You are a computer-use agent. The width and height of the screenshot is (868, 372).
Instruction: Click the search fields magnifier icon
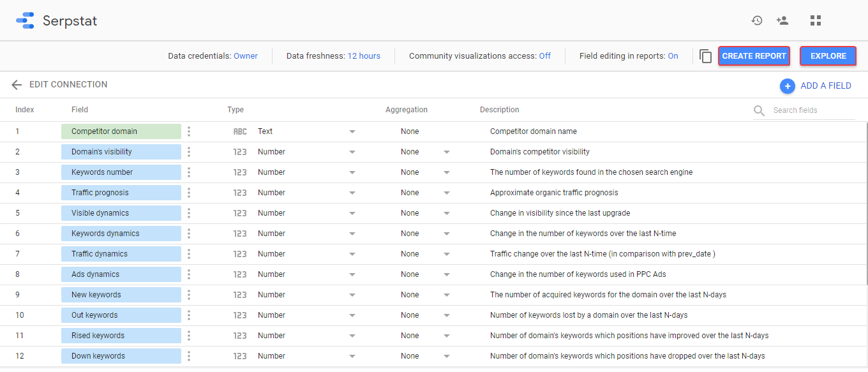pos(759,110)
